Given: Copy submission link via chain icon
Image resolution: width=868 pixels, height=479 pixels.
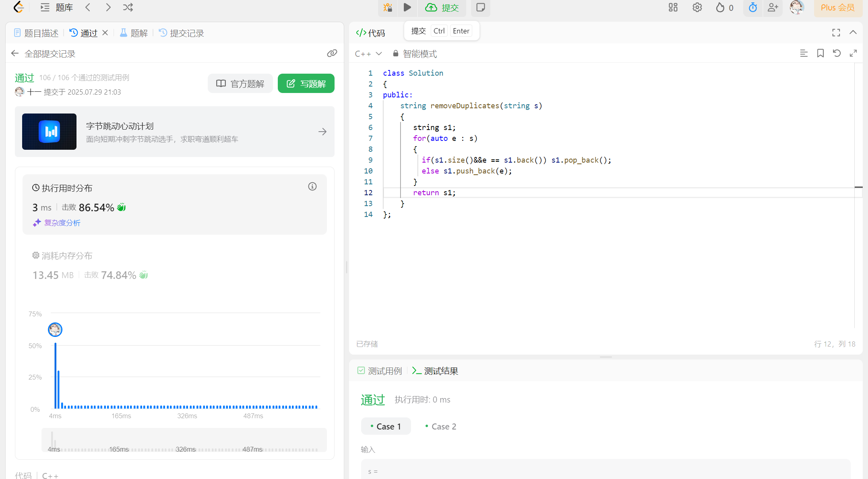Looking at the screenshot, I should 332,53.
